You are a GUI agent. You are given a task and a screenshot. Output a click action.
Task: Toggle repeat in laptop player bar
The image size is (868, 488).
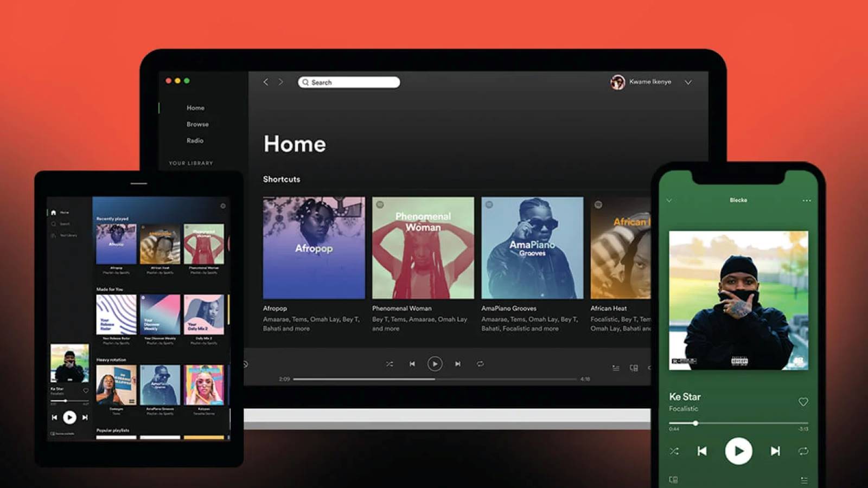(480, 364)
